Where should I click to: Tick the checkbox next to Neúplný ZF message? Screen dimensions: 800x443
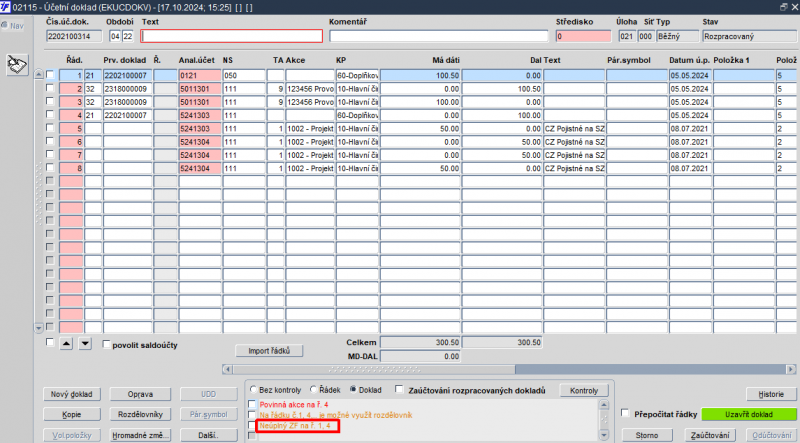click(252, 425)
